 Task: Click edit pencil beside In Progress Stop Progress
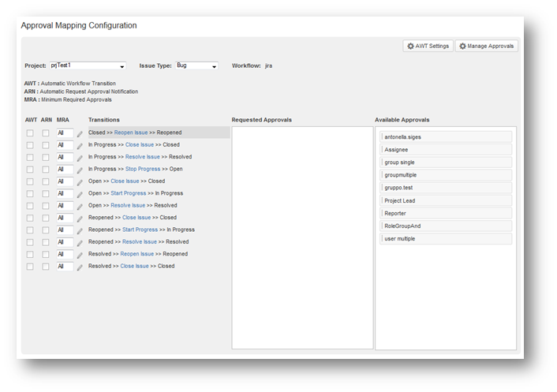[x=80, y=170]
